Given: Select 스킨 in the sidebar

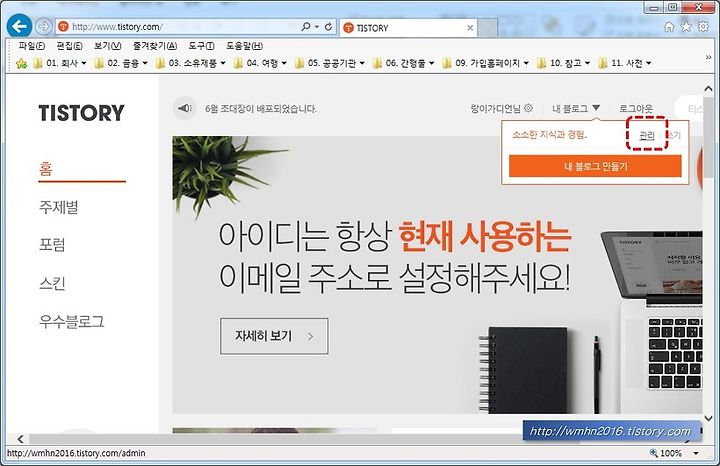Looking at the screenshot, I should coord(52,283).
